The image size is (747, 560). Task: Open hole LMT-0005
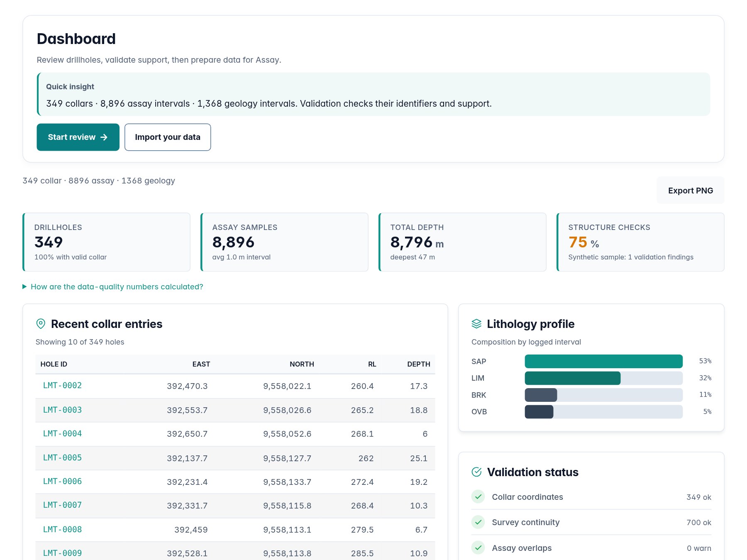coord(62,458)
